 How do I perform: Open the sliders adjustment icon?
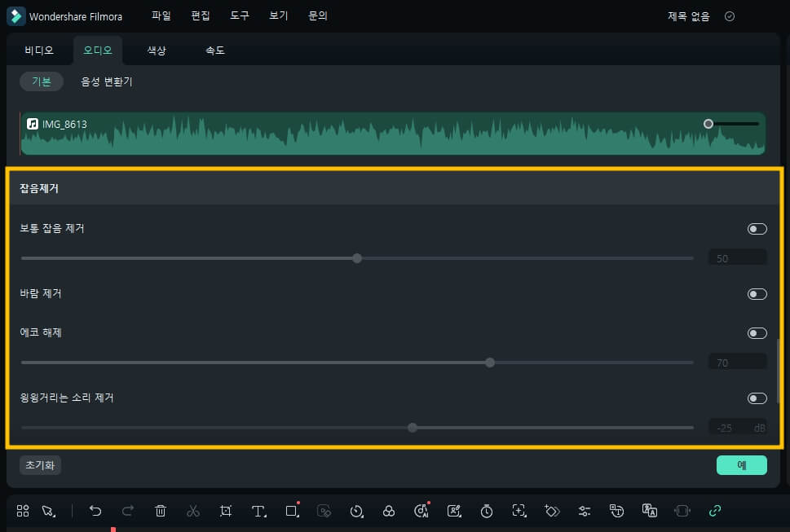pos(584,512)
